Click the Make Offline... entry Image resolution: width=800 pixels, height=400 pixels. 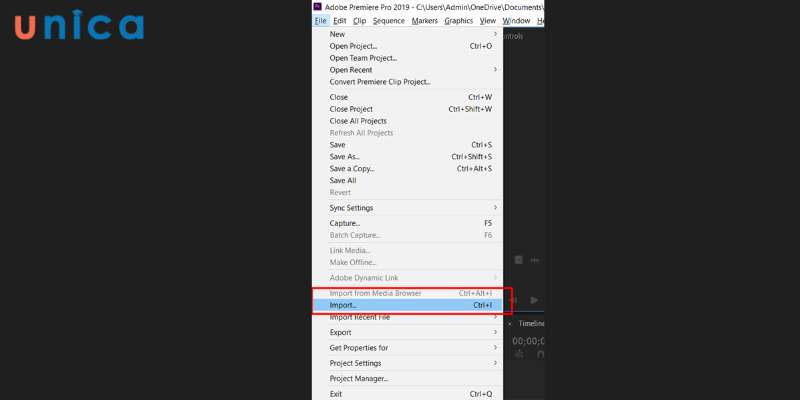[407, 262]
